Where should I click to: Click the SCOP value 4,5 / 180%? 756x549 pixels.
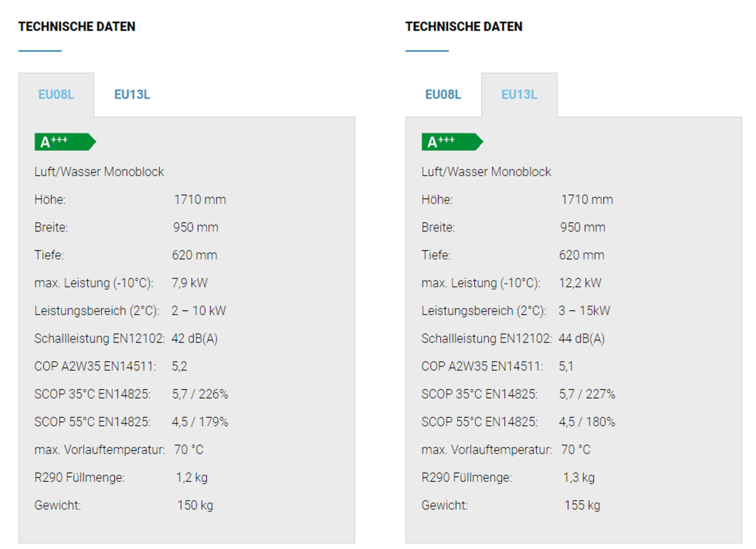[586, 422]
